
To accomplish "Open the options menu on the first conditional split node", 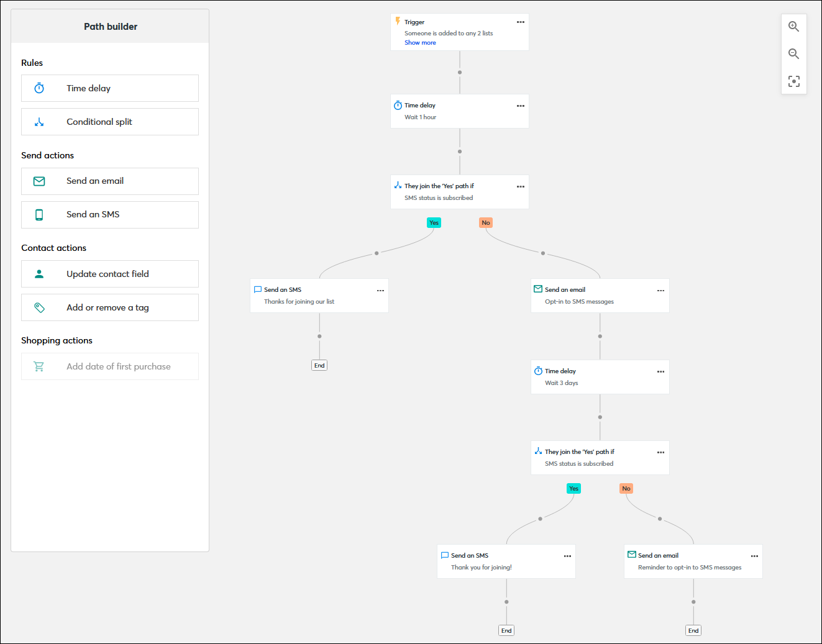I will pyautogui.click(x=521, y=186).
